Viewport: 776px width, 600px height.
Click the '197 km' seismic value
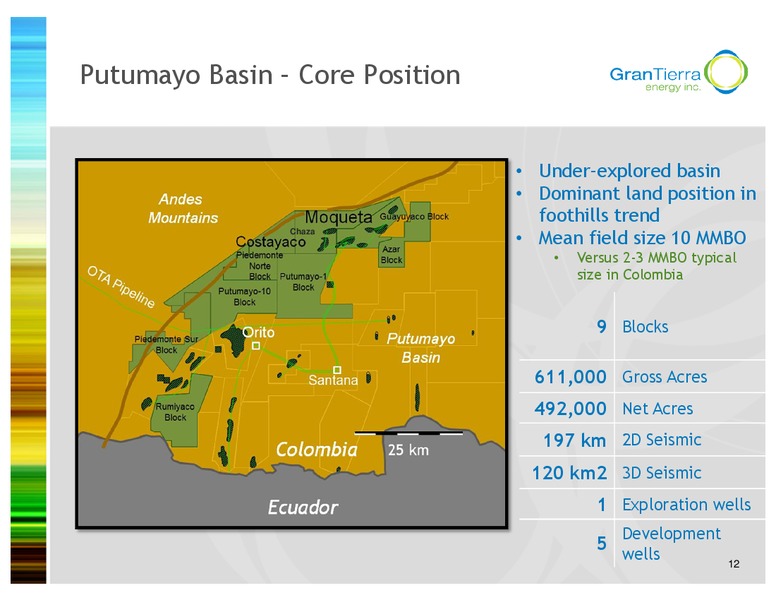pos(575,441)
